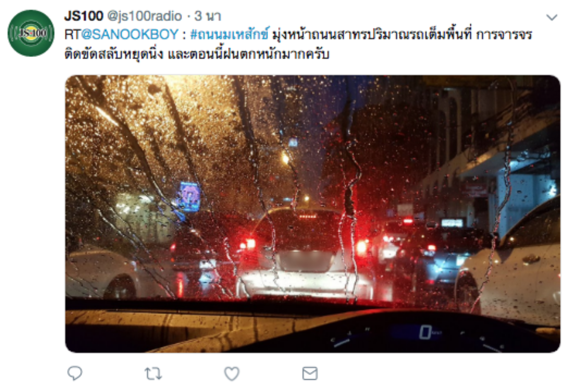
Task: Click the bold JS100 display name
Action: tap(84, 16)
